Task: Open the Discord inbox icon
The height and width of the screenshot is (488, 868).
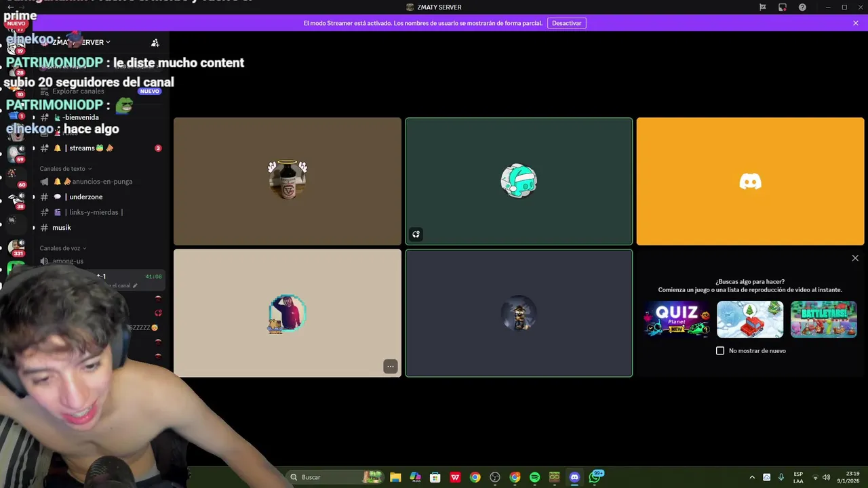Action: (x=782, y=7)
